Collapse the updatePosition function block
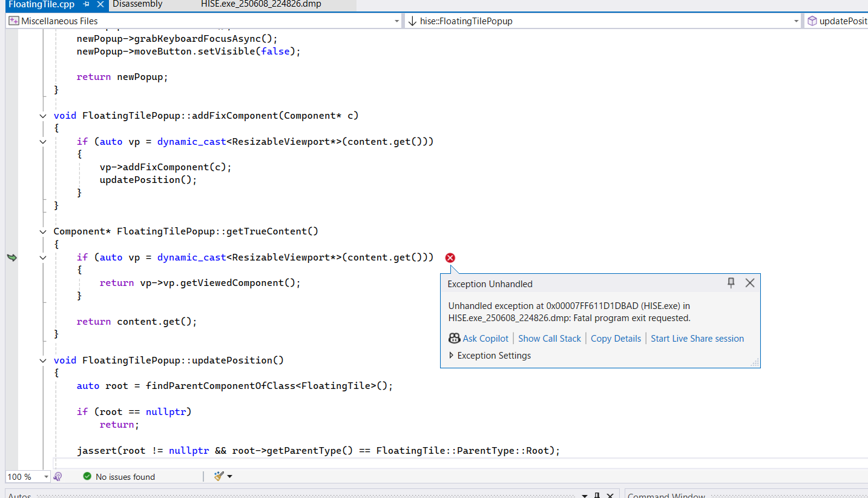Viewport: 868px width, 498px height. pos(42,360)
